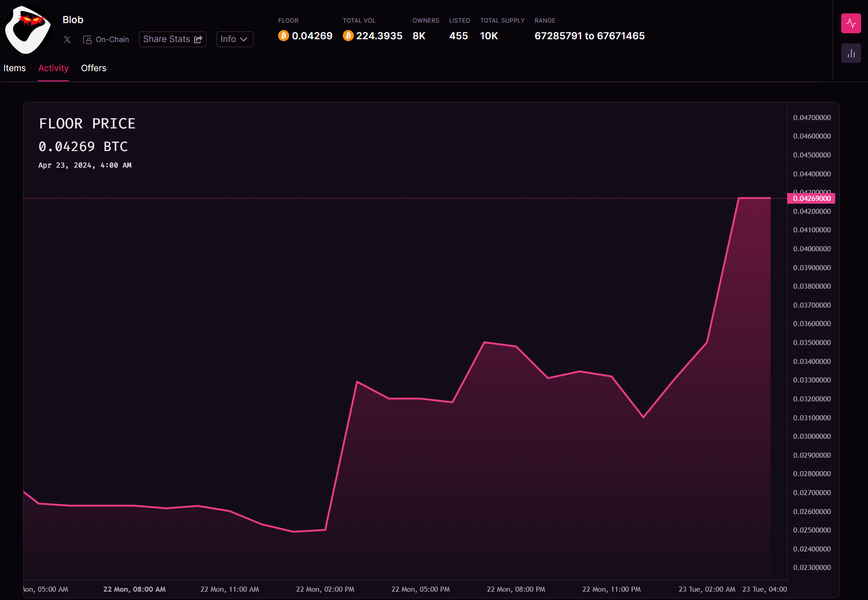Expand the Info dropdown
This screenshot has width=868, height=600.
(x=235, y=39)
